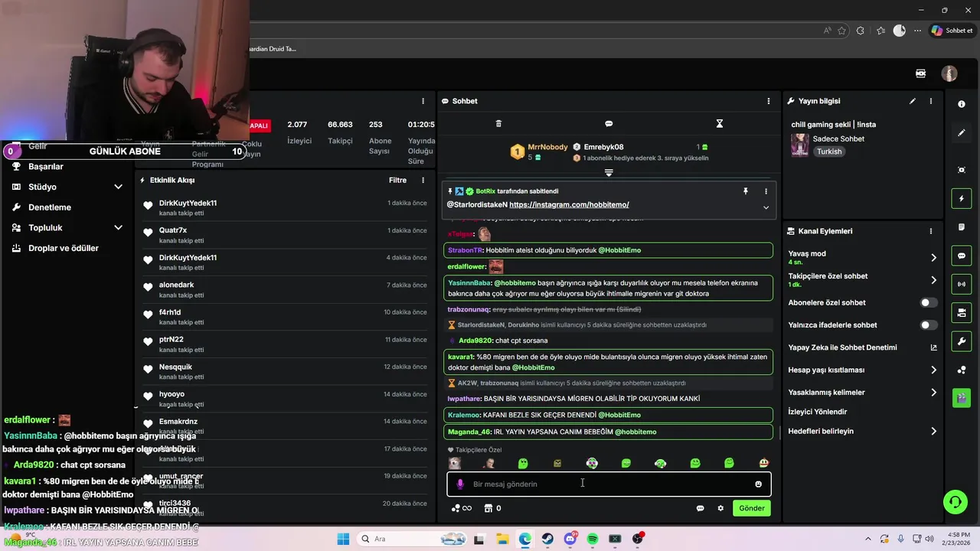Viewport: 980px width, 551px height.
Task: Collapse the pinned message with chevron
Action: [766, 207]
